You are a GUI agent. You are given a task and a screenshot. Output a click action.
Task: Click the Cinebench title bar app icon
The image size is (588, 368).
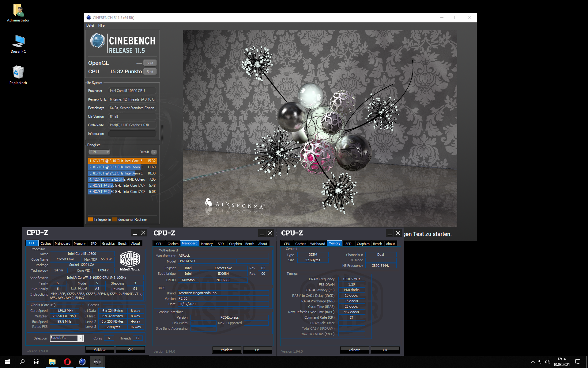pyautogui.click(x=89, y=17)
